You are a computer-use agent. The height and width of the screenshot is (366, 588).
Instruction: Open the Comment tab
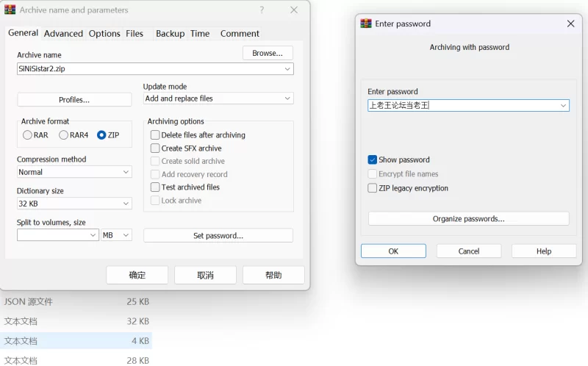coord(240,34)
